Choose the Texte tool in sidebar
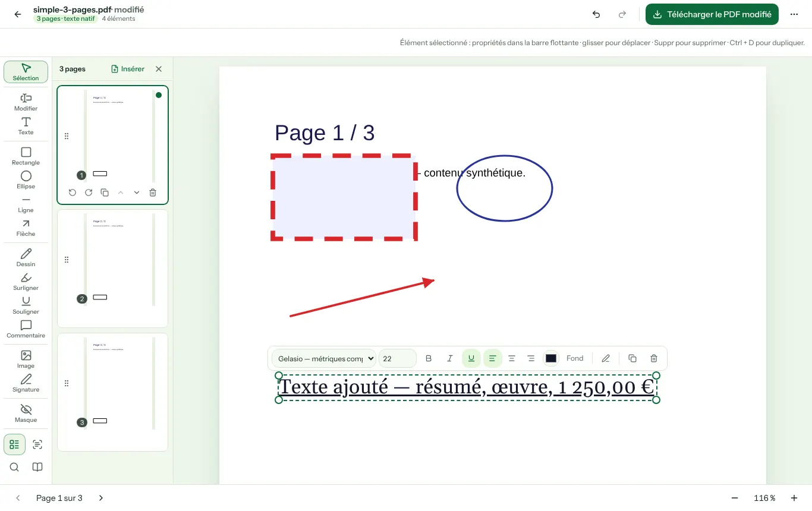Screen dimensions: 812x511 pos(26,126)
